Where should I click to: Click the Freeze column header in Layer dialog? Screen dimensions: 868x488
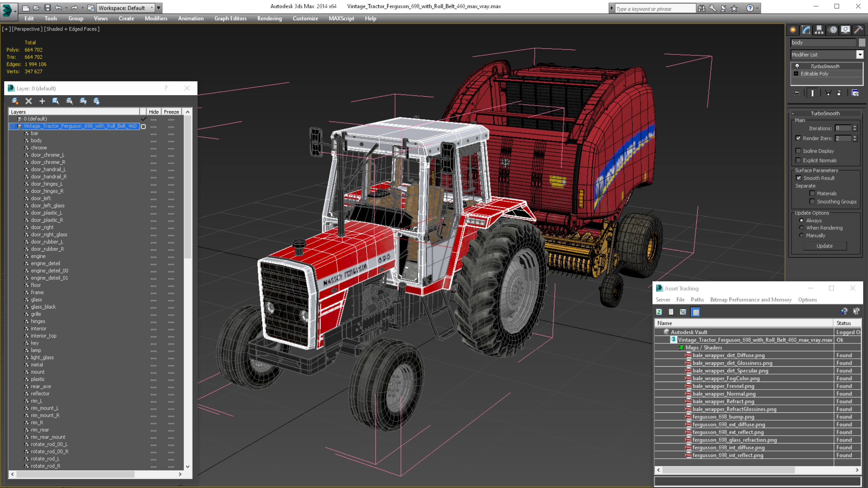click(x=171, y=112)
